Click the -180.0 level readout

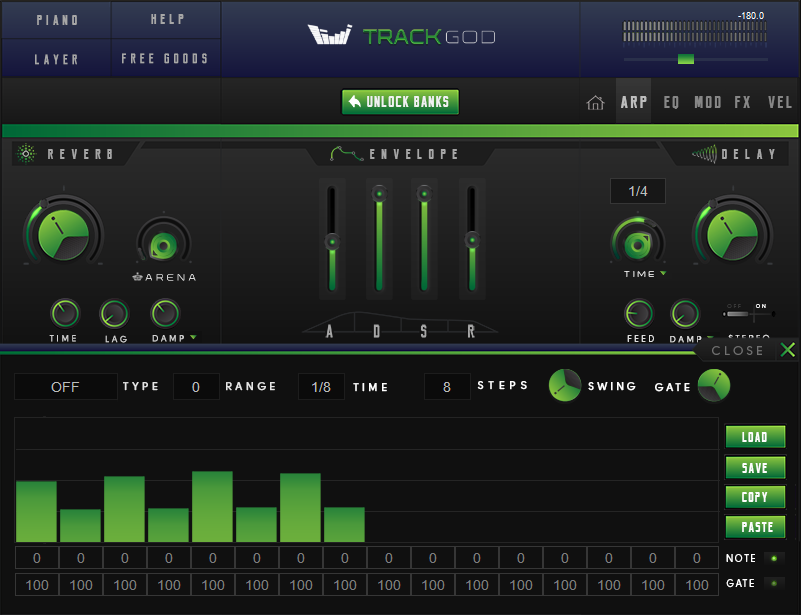click(x=751, y=16)
